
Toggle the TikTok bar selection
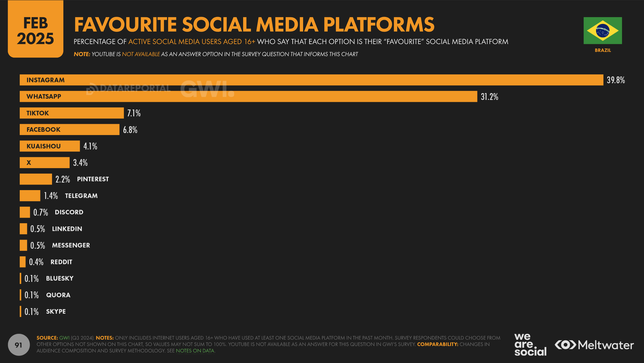[71, 113]
